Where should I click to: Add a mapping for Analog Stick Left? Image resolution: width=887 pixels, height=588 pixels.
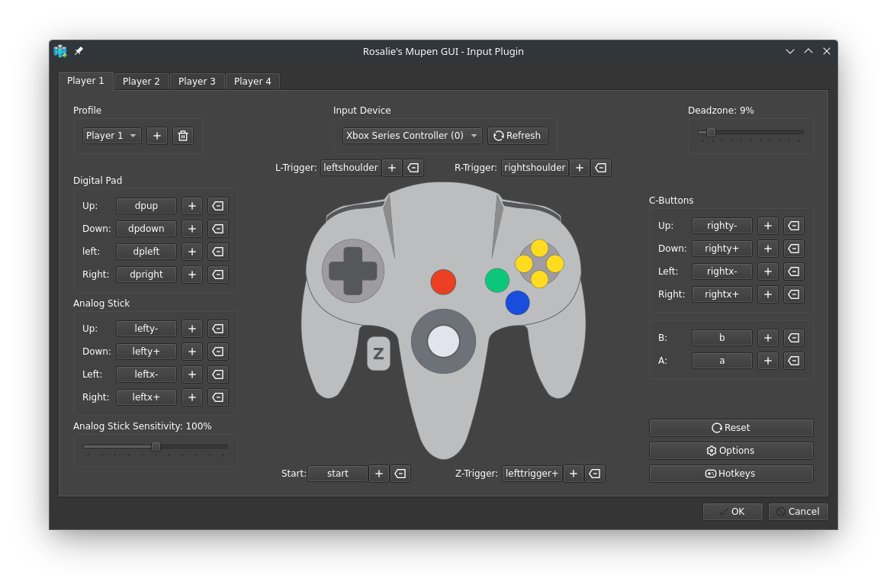click(191, 374)
